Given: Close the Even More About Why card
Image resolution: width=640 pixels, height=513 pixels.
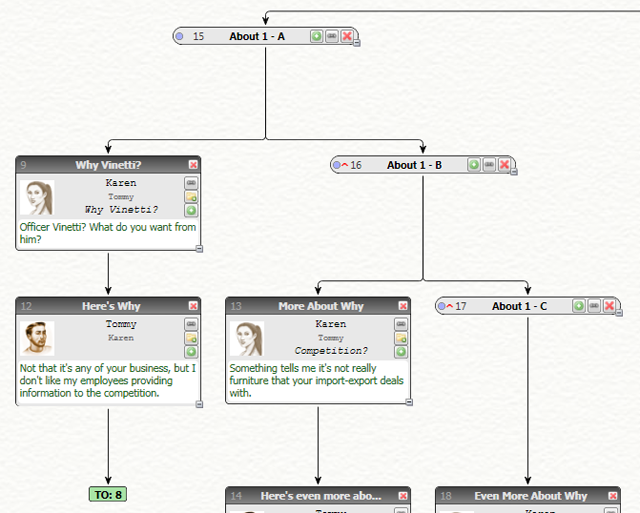Looking at the screenshot, I should click(613, 496).
